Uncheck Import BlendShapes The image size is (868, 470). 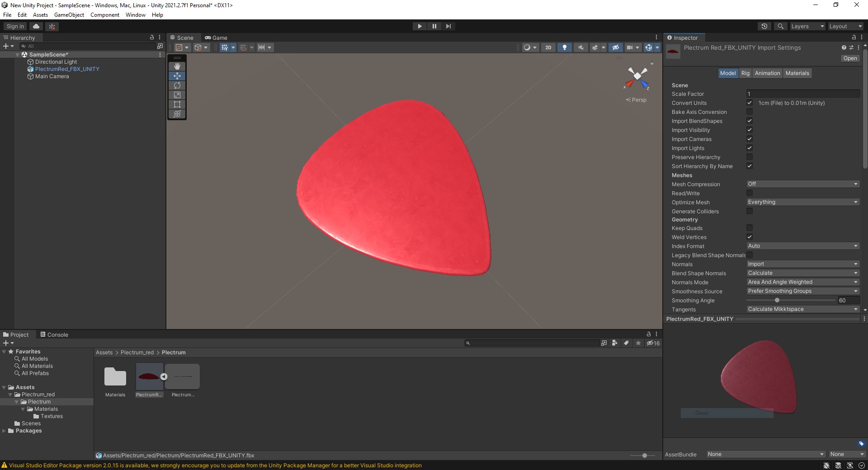(x=750, y=121)
